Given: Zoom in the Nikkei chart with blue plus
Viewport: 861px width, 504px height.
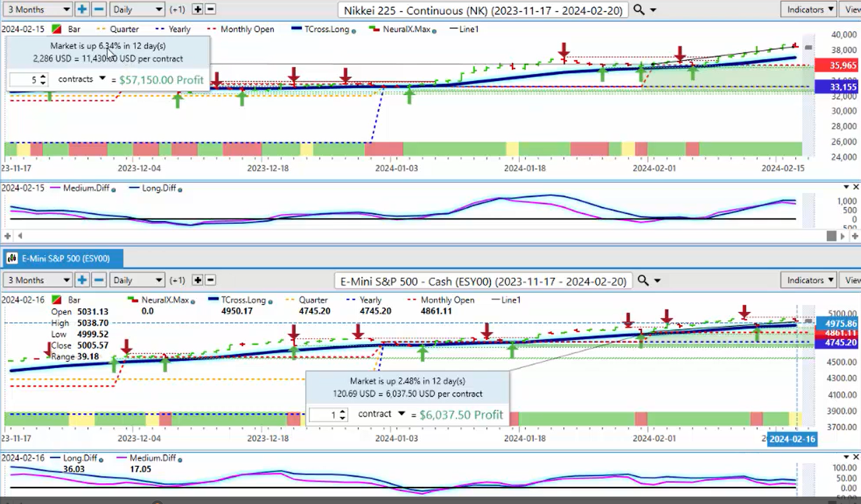Looking at the screenshot, I should pyautogui.click(x=82, y=10).
